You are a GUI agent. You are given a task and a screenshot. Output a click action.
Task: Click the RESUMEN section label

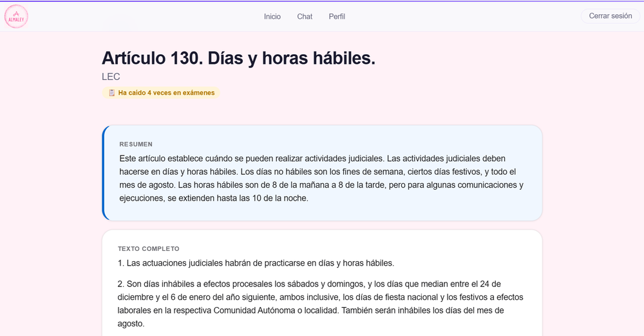[x=136, y=144]
